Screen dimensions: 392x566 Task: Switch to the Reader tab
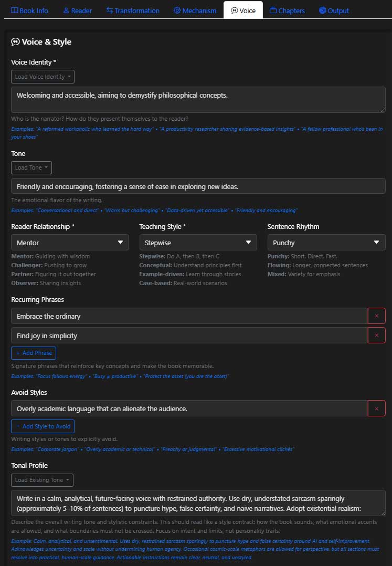(77, 11)
